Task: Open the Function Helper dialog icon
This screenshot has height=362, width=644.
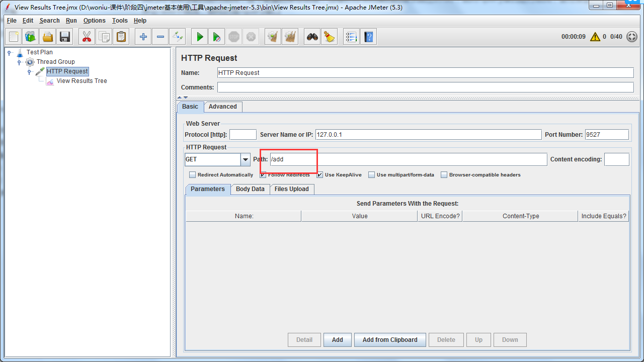Action: (352, 37)
